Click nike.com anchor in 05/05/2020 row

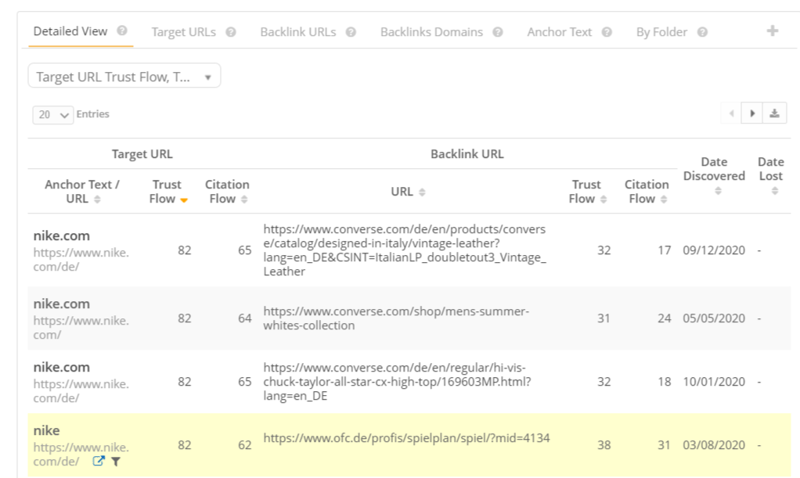[x=61, y=304]
